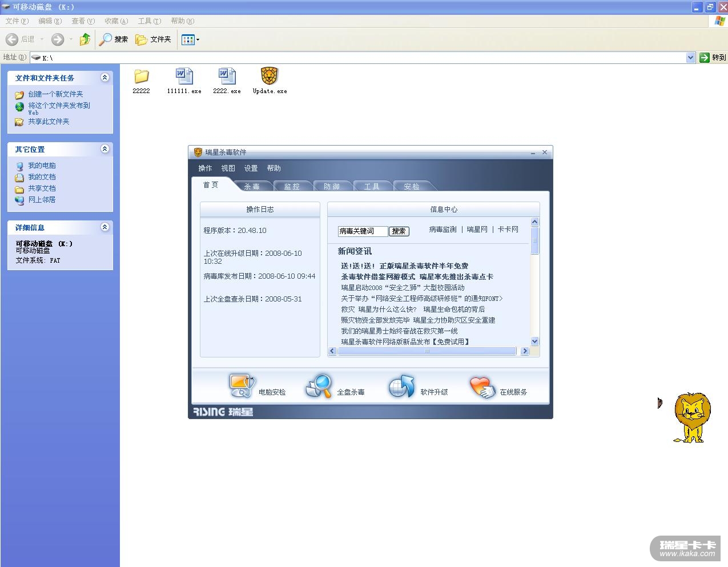
Task: Open the Explorer 搜索 search tool
Action: pos(114,39)
